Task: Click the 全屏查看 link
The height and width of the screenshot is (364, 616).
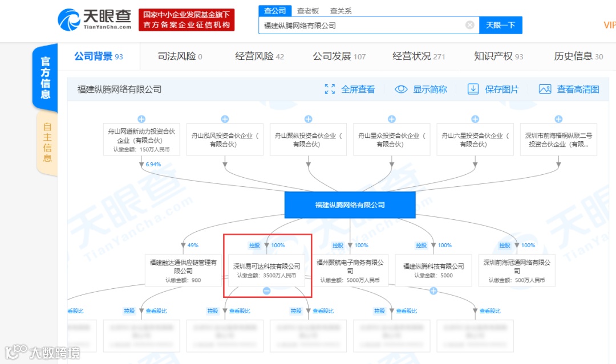Action: [x=358, y=89]
